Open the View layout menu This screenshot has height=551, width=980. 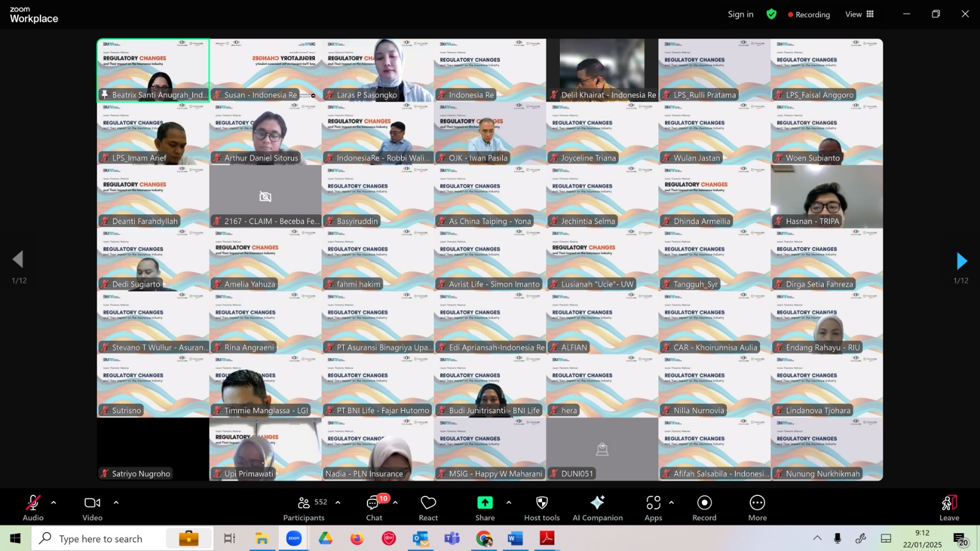click(860, 14)
